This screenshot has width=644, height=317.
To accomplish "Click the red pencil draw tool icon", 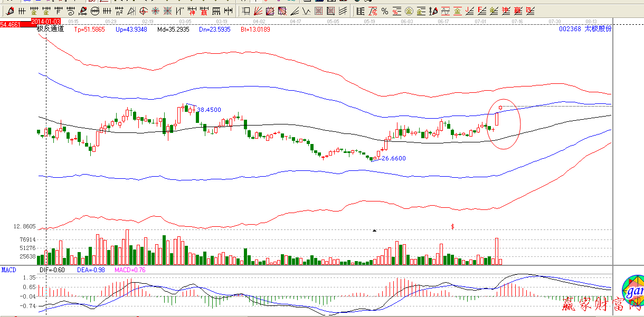I will (11, 11).
